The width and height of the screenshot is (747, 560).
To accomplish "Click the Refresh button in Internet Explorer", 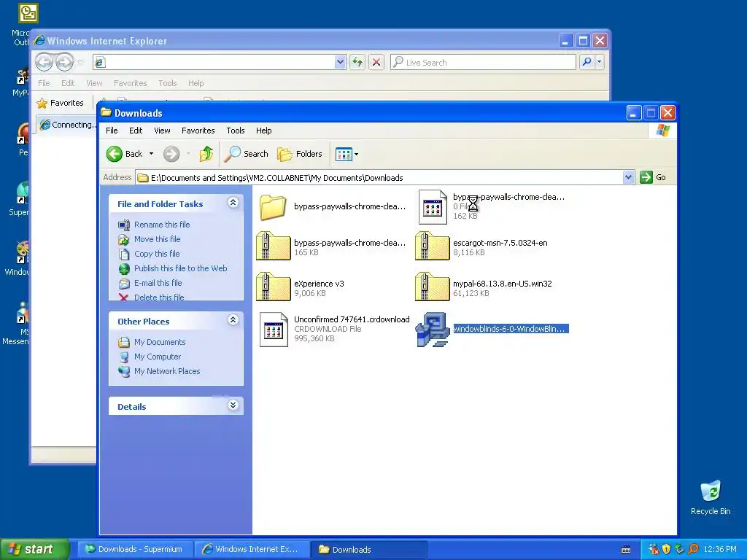I will pyautogui.click(x=357, y=62).
